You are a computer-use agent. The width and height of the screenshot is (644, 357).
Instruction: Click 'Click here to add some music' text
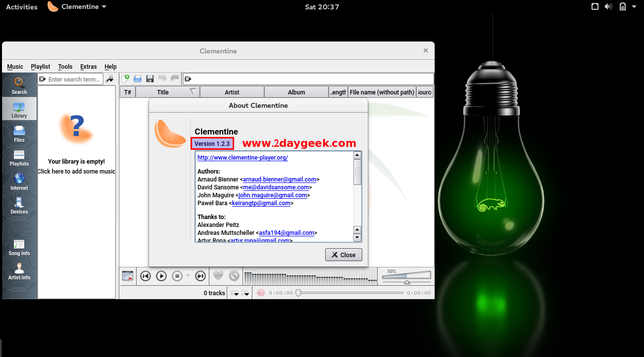[76, 172]
